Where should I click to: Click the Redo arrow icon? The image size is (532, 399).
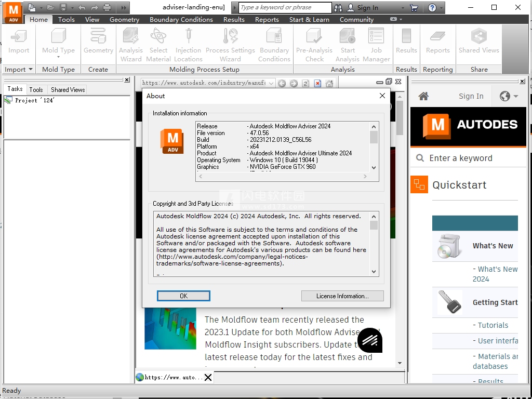tap(95, 7)
